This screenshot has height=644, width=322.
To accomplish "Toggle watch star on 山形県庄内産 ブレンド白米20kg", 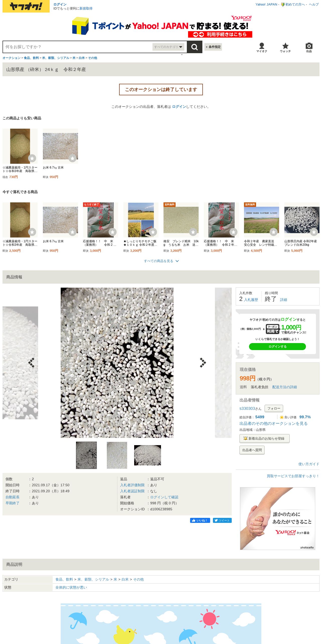I will tap(314, 232).
